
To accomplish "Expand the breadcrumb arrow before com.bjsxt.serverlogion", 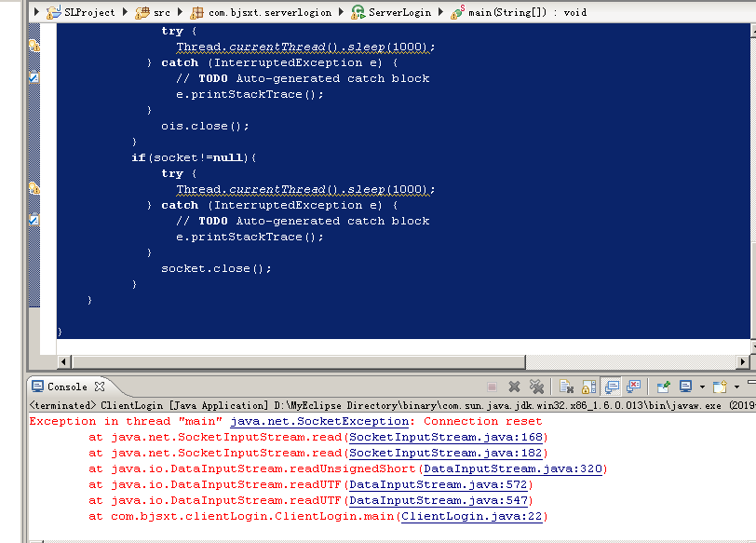I will tap(180, 12).
